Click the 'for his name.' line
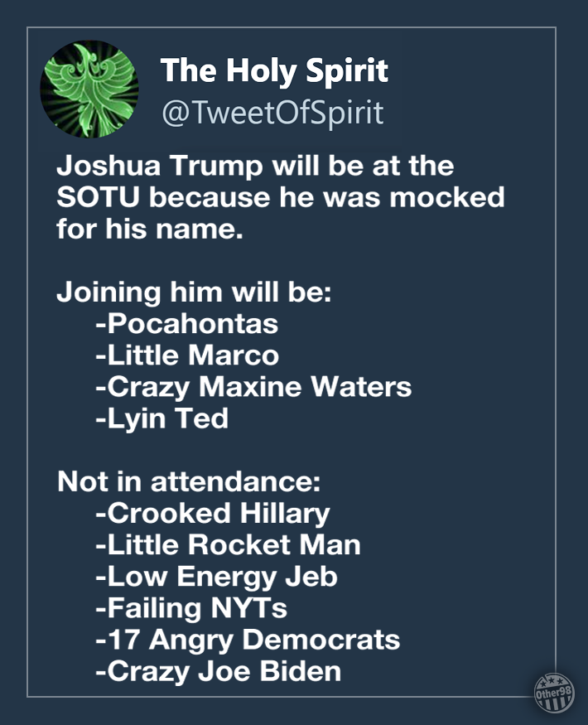The width and height of the screenshot is (588, 725). point(150,229)
